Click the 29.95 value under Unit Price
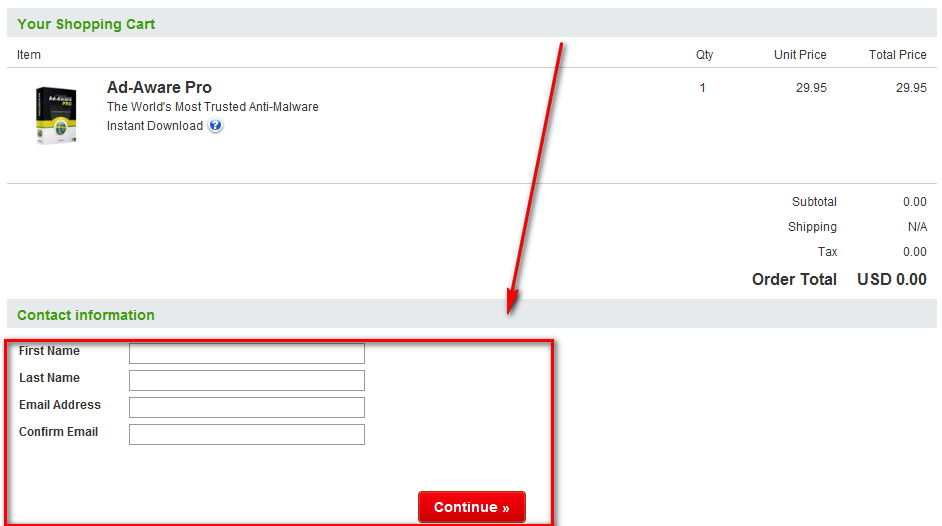This screenshot has height=526, width=942. (811, 88)
